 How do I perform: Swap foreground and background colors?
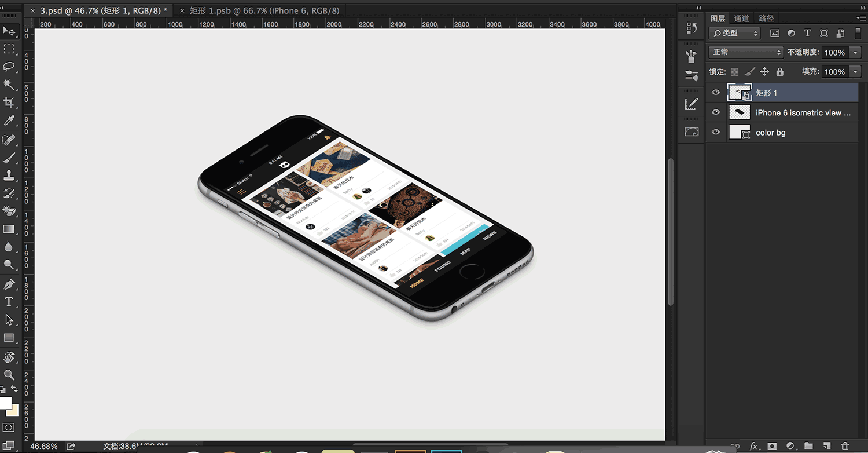click(x=15, y=390)
